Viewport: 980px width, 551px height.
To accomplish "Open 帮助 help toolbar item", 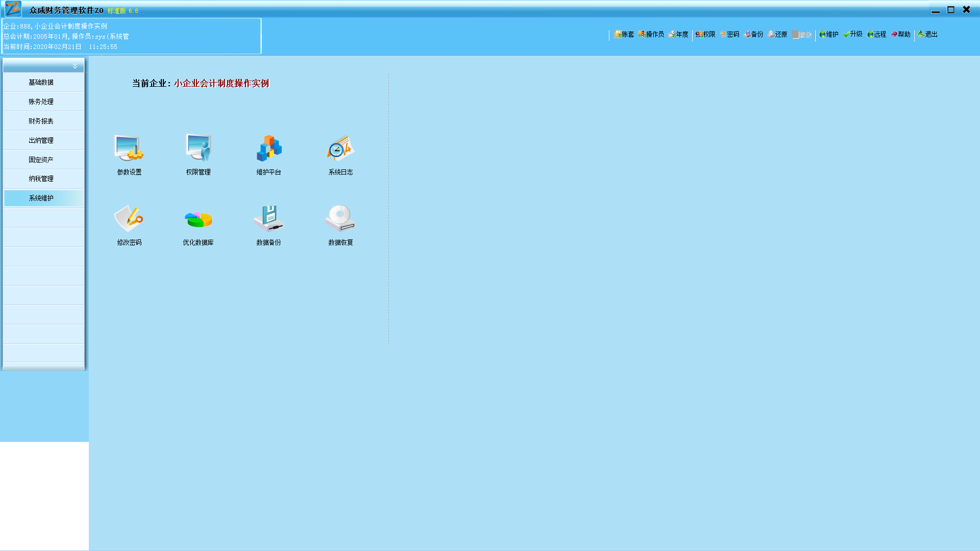I will [901, 34].
